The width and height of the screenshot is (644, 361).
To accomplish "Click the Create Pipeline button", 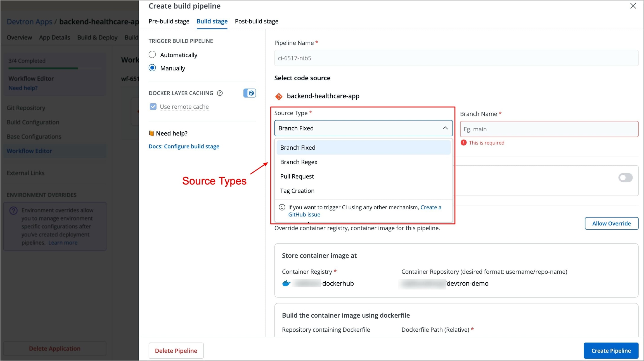I will pyautogui.click(x=611, y=351).
